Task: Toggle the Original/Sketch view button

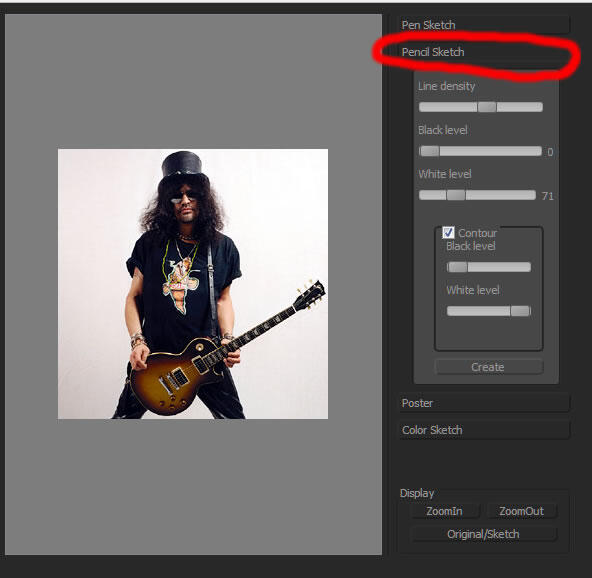Action: coord(483,534)
